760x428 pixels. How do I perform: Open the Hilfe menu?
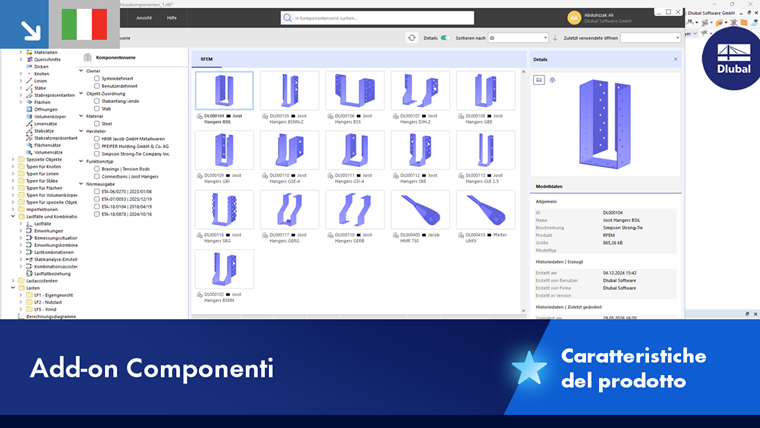(x=172, y=18)
